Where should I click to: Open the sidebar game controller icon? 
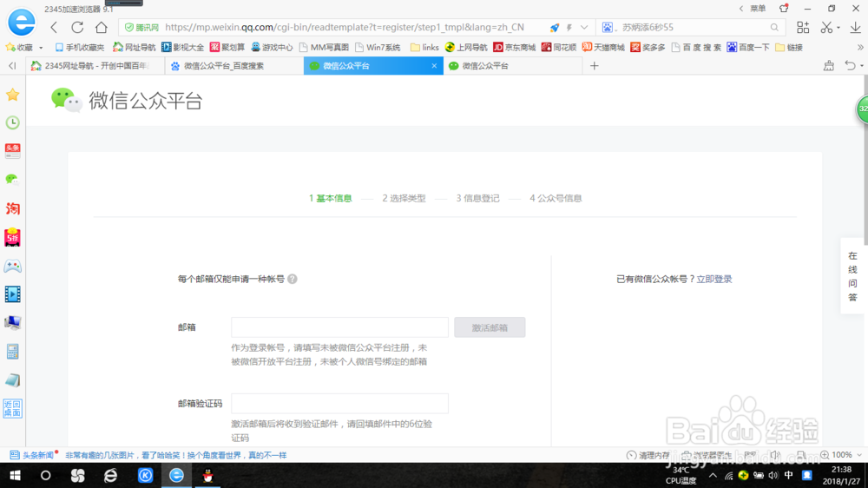(x=13, y=266)
